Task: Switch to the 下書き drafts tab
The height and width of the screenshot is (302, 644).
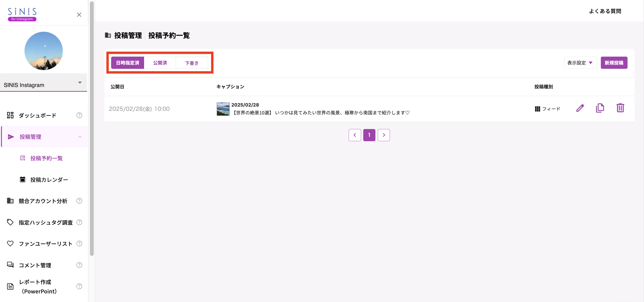Action: coord(192,63)
